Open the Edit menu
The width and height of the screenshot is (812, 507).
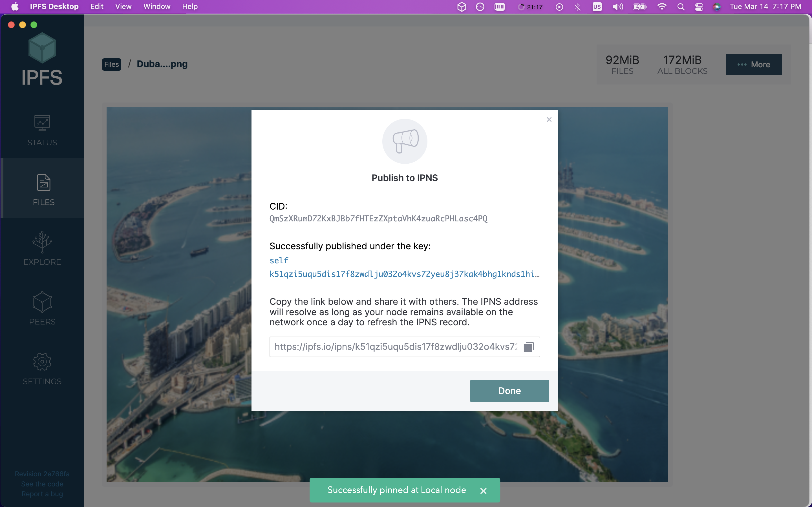97,7
